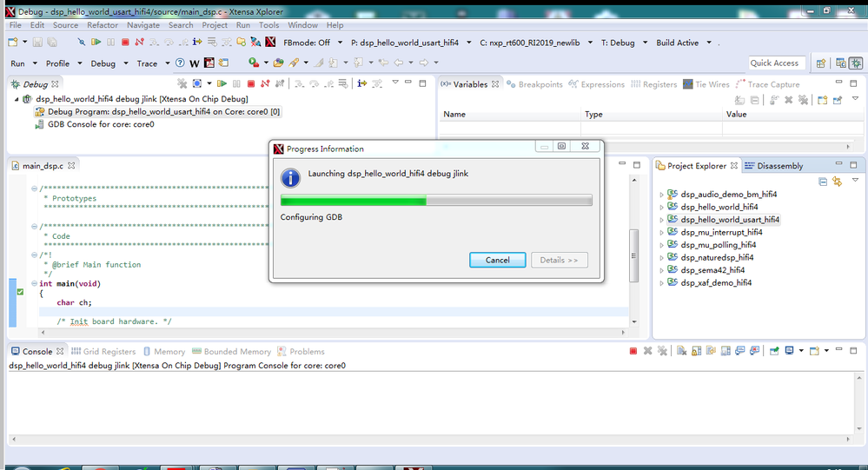Expand dsp_audio_demo_bm_hifi4 project
This screenshot has height=470, width=868.
pyautogui.click(x=661, y=195)
